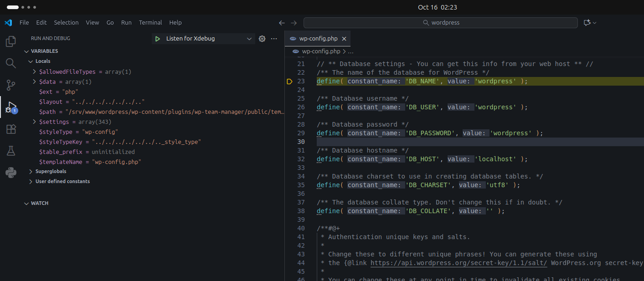Open the Search view in activity bar
Viewport: 644px width, 281px height.
click(10, 63)
